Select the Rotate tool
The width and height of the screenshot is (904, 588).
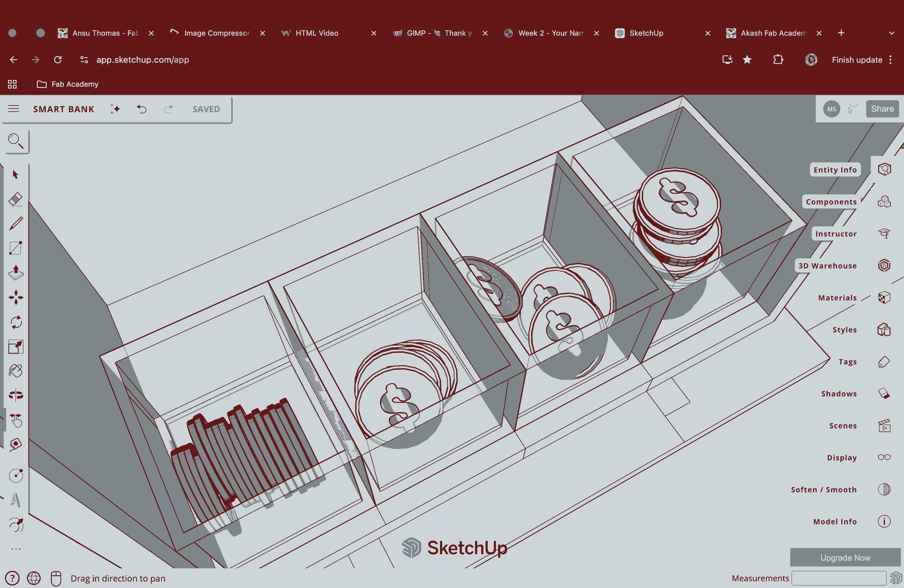click(x=16, y=323)
